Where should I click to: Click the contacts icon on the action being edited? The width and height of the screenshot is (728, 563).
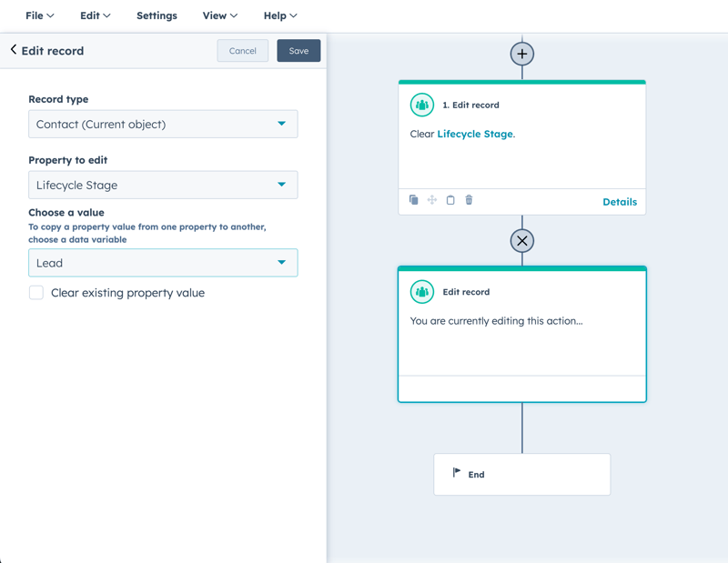point(422,292)
